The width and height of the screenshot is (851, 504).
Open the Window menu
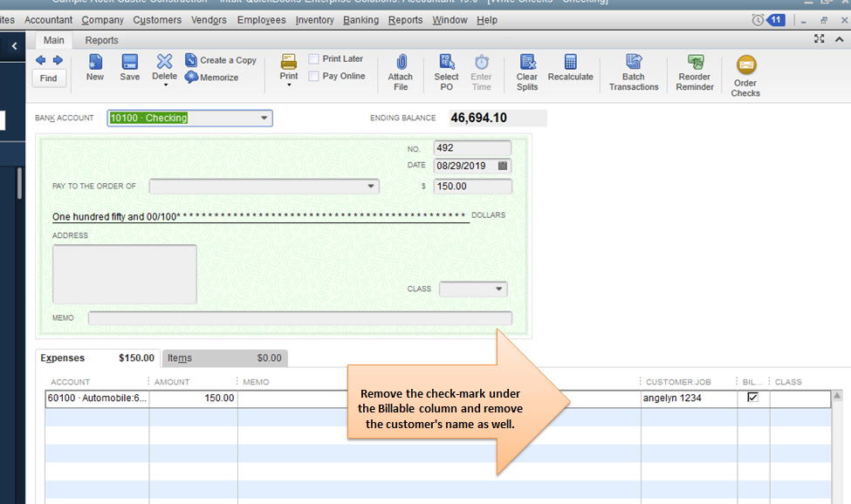[x=450, y=20]
